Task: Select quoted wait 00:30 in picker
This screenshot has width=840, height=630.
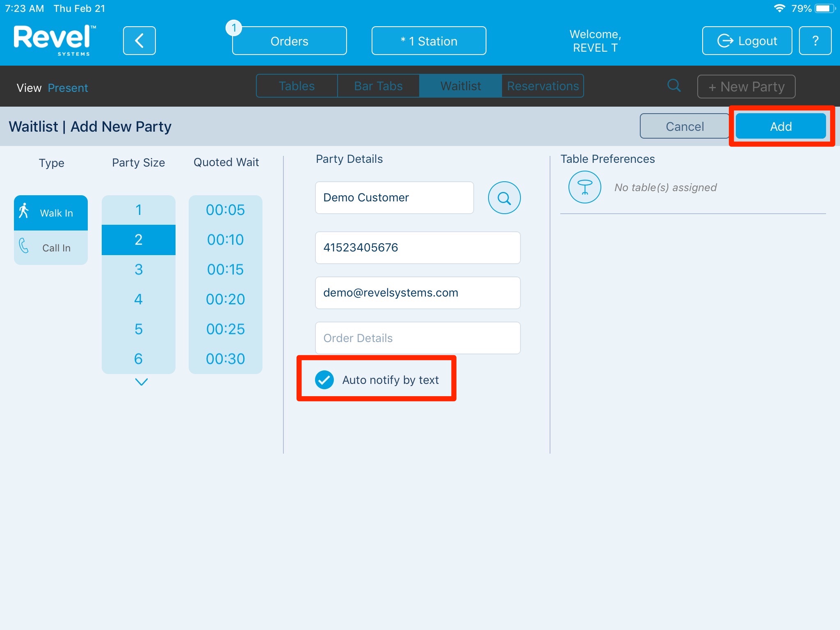Action: (225, 359)
